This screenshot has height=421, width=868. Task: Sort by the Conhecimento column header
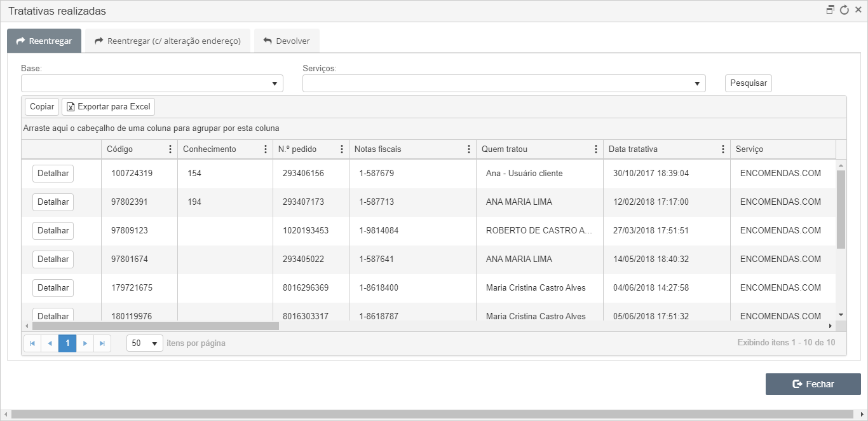[x=209, y=149]
